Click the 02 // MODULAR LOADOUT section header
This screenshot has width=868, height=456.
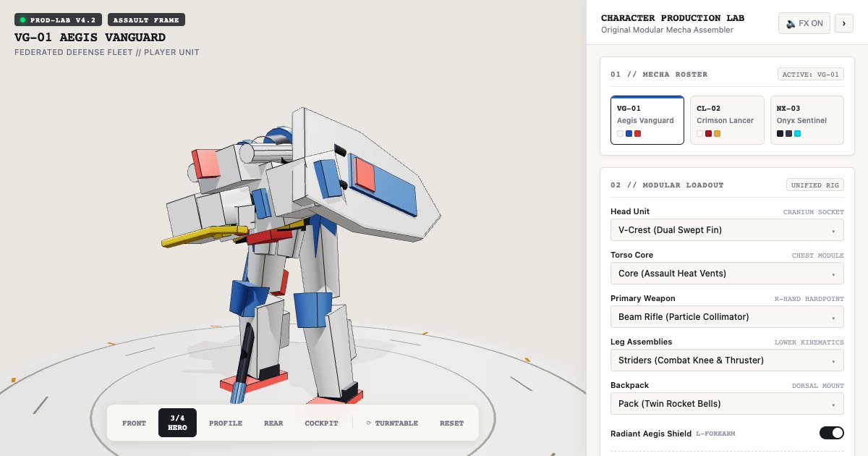click(x=667, y=185)
